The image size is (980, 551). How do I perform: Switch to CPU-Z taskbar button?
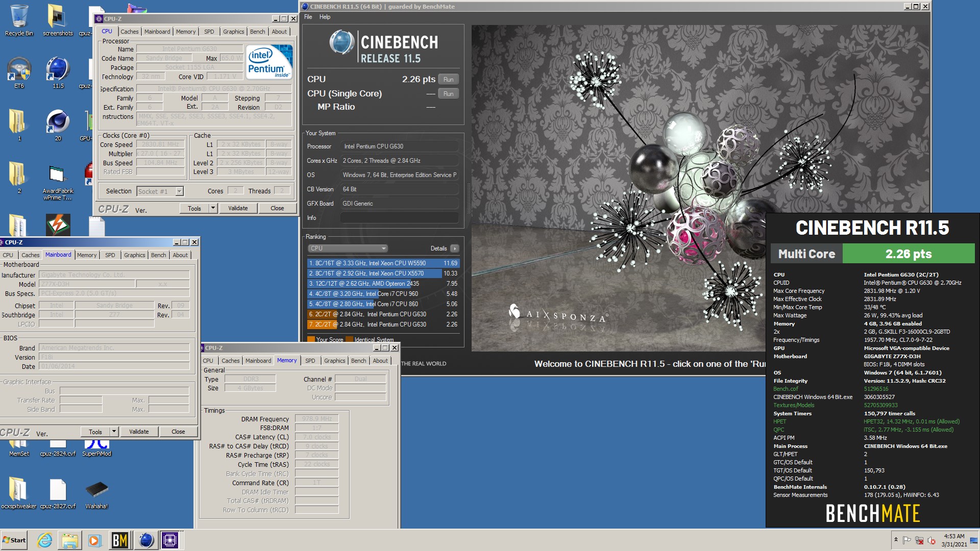point(170,540)
